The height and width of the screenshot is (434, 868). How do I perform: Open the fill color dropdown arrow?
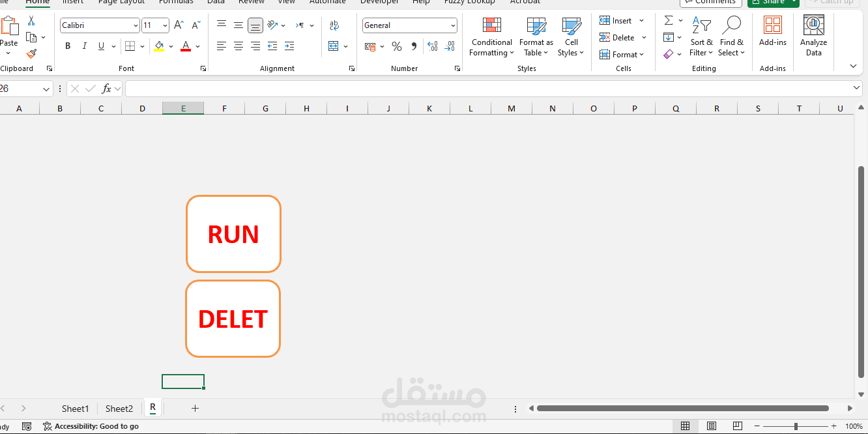[171, 47]
